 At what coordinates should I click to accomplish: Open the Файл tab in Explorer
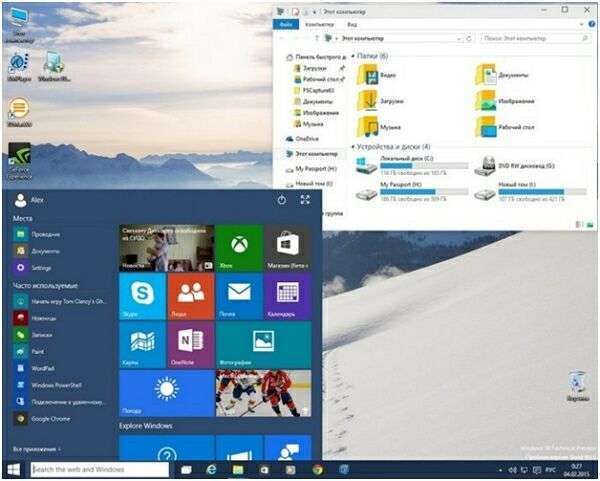click(x=286, y=24)
